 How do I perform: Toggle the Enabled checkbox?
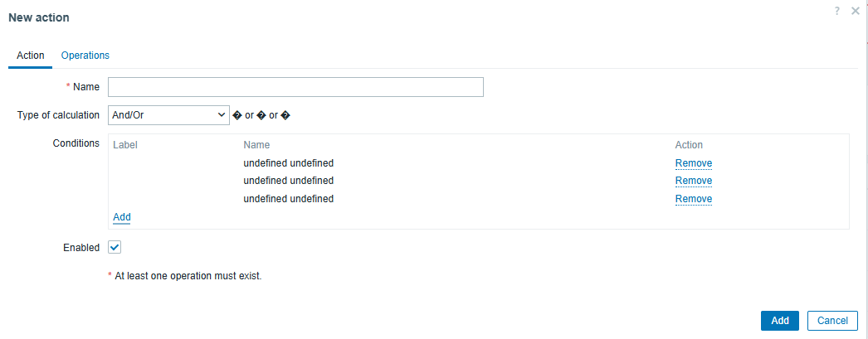point(115,247)
